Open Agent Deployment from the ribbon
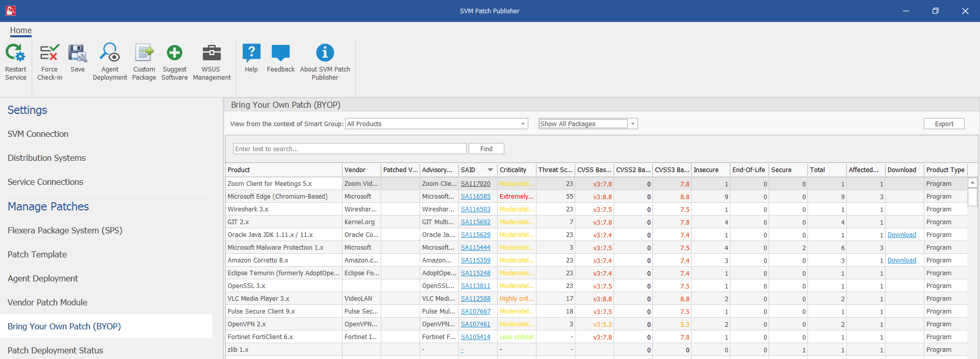 click(110, 53)
